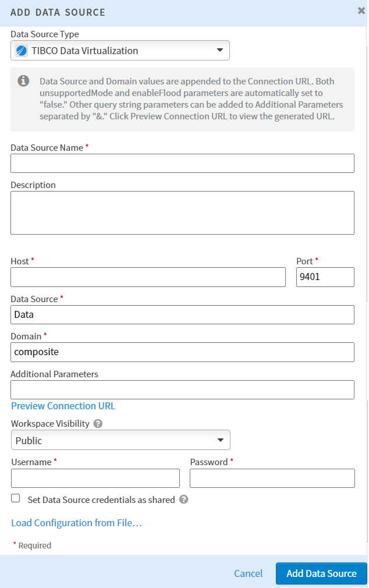369x588 pixels.
Task: Click the Description text area
Action: (182, 212)
